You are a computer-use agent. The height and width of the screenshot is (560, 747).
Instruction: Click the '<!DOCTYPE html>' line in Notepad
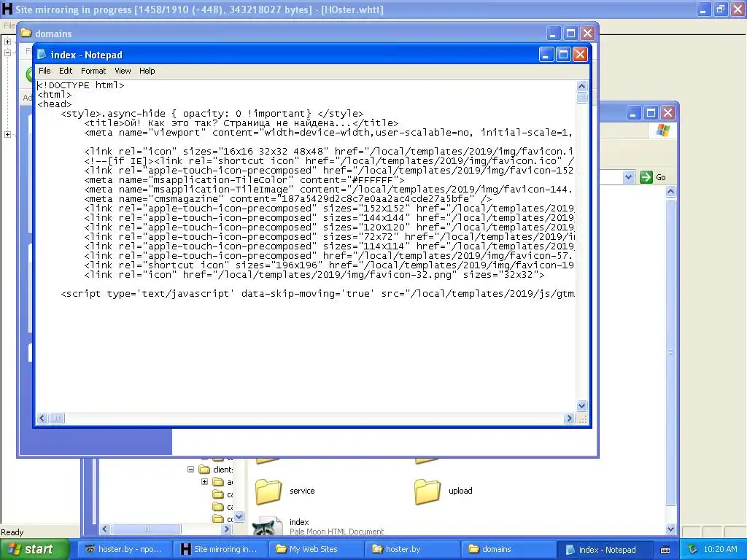click(81, 85)
